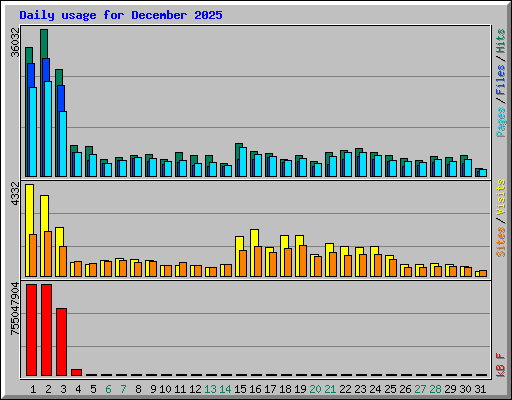Click the green "Hits" legend label
512x400 pixels.
click(500, 41)
